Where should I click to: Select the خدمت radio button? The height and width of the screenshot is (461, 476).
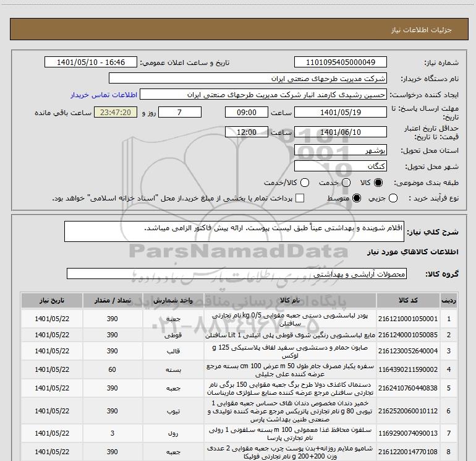(x=346, y=183)
